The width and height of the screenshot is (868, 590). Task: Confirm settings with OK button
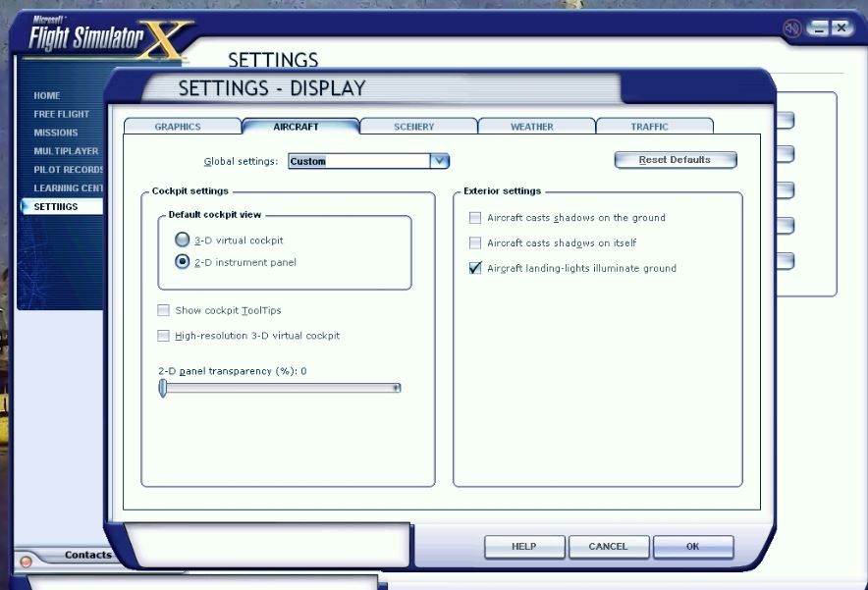click(x=693, y=547)
